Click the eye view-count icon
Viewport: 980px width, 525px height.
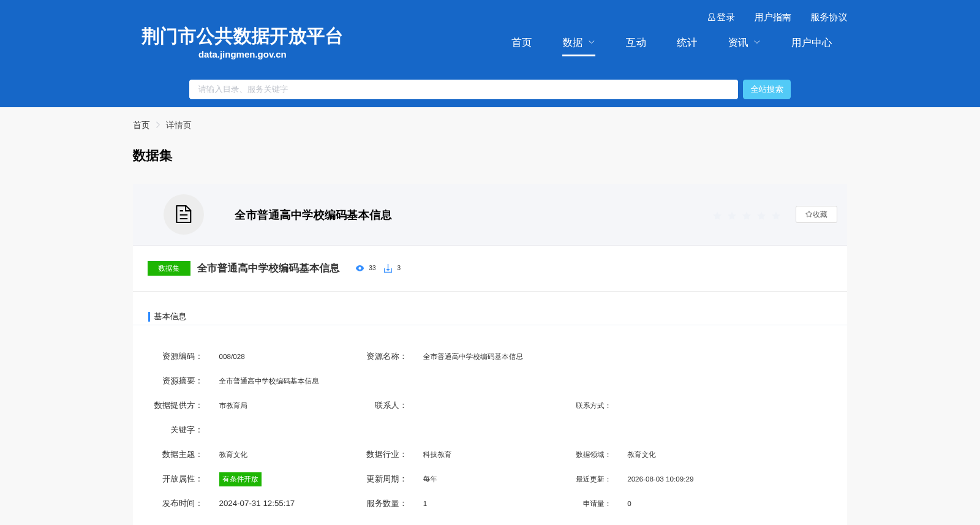point(360,268)
